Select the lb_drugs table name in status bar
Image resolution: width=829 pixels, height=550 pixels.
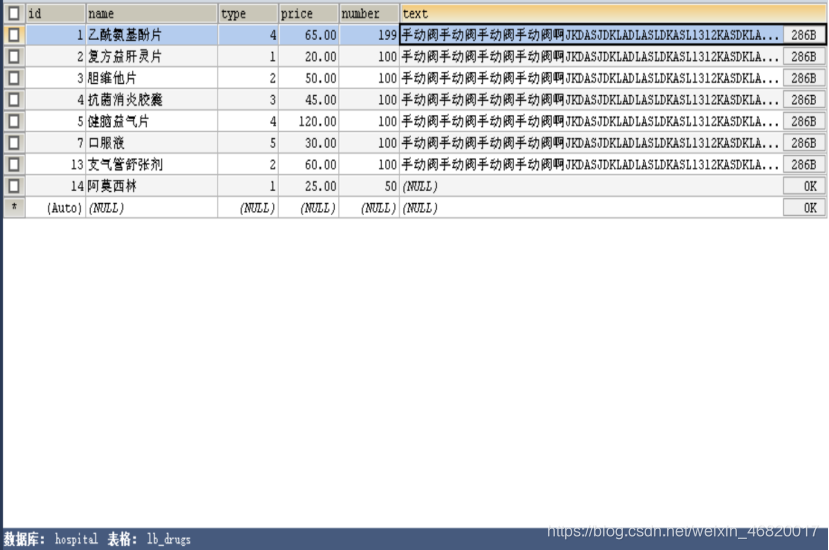pos(168,539)
